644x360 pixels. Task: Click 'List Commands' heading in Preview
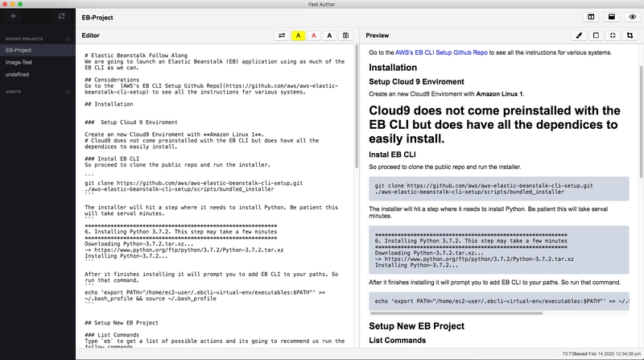(x=397, y=341)
